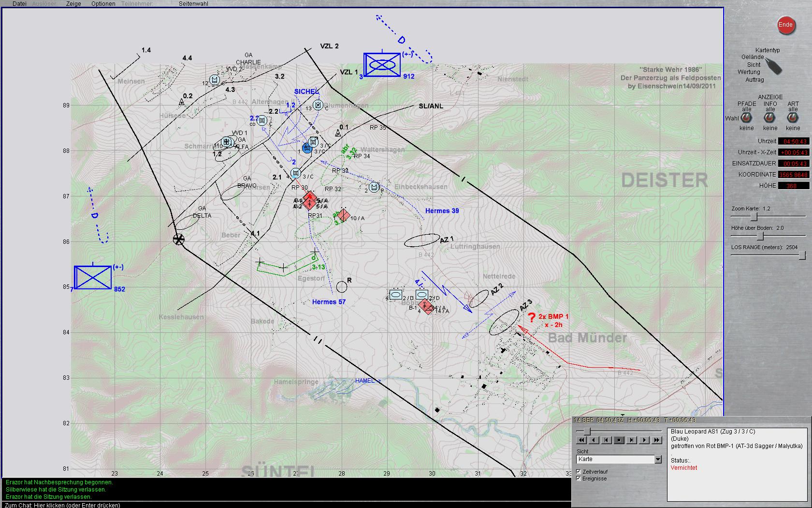Click the red Ende button
Viewport: 812px width, 508px height.
click(x=786, y=25)
